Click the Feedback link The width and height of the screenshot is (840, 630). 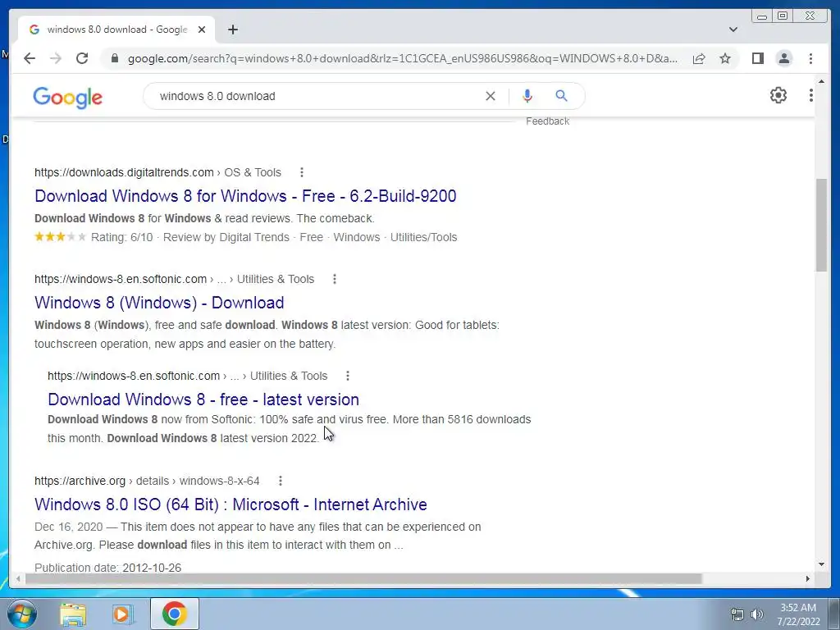[547, 121]
